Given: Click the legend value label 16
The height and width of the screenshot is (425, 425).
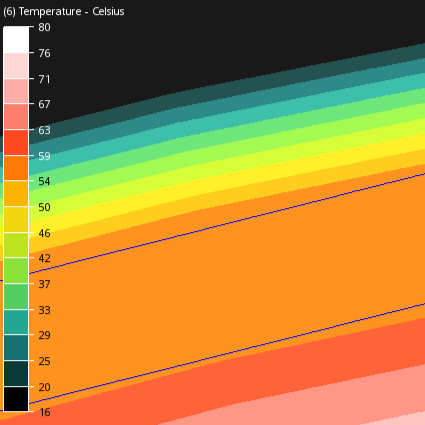Looking at the screenshot, I should coord(45,412).
